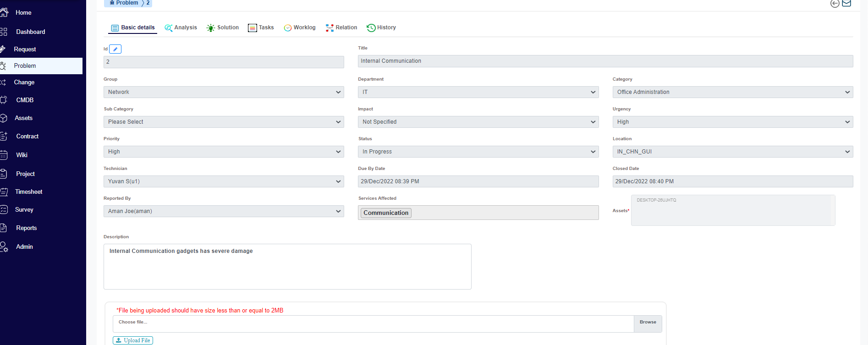Click the Reports file icon

tap(3, 228)
